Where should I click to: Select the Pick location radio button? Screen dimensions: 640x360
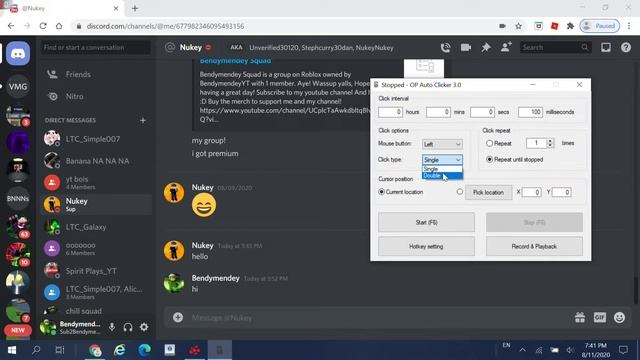point(460,191)
